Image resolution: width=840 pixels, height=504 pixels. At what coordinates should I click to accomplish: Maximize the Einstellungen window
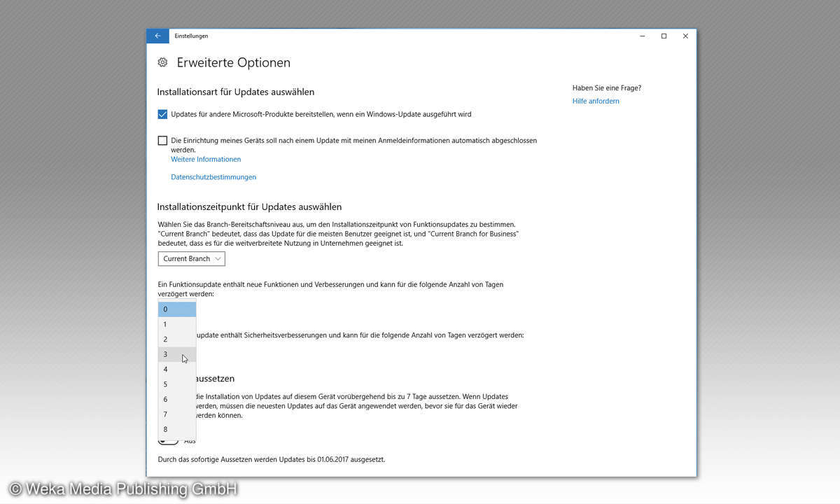point(664,36)
